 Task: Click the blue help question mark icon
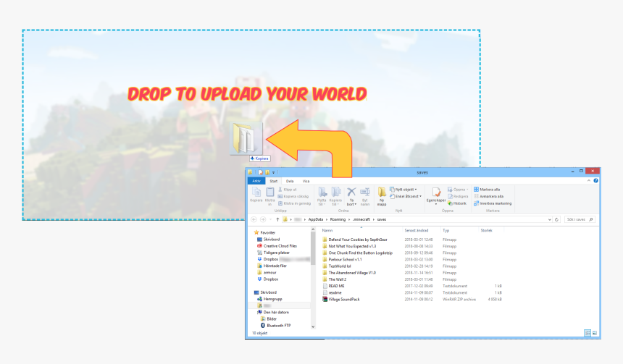pyautogui.click(x=595, y=181)
